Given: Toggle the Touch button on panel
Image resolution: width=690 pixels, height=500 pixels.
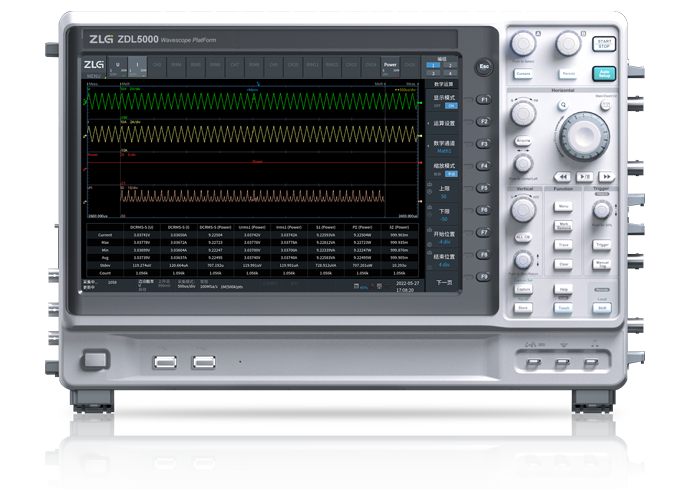Looking at the screenshot, I should 563,309.
